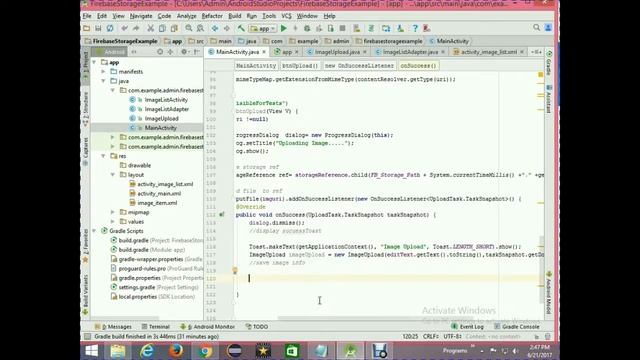
Task: Collapse the app module tree node
Action: 94,62
